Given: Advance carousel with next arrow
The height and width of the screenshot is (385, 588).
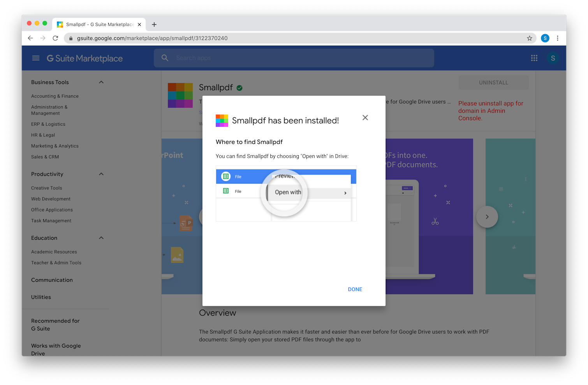Looking at the screenshot, I should click(x=487, y=217).
